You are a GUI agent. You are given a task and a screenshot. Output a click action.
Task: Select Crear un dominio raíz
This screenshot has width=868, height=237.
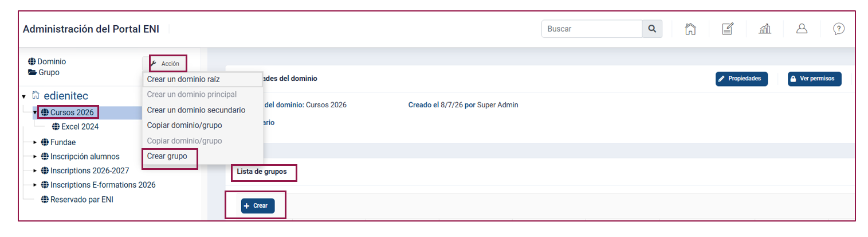[x=183, y=79]
